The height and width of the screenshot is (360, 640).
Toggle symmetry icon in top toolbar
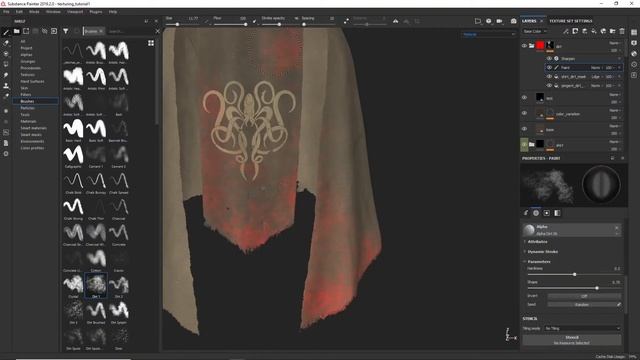tap(396, 21)
